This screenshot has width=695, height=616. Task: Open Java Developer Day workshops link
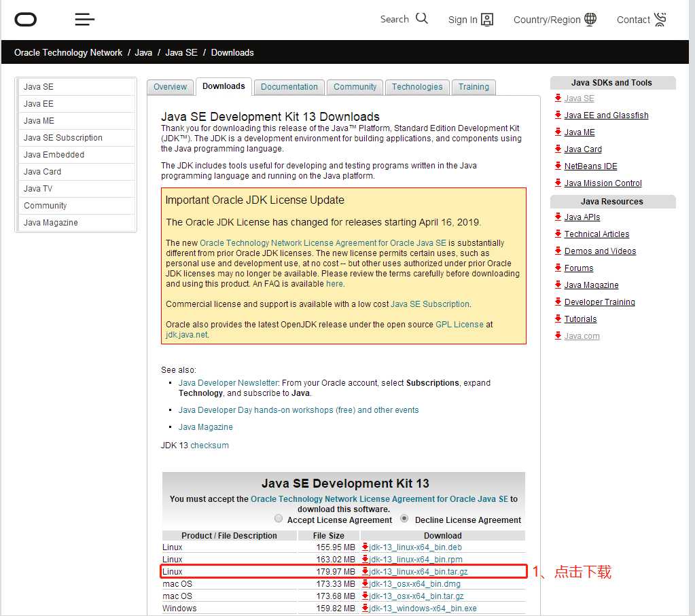coord(298,410)
